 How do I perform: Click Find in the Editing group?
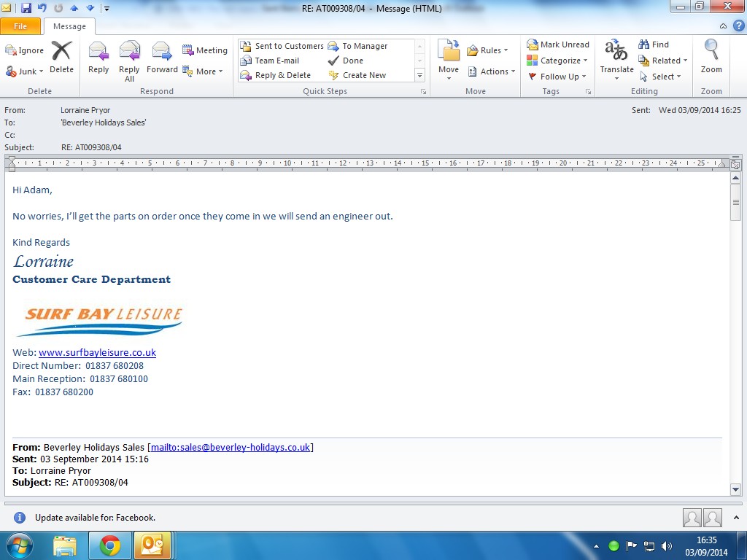coord(654,44)
